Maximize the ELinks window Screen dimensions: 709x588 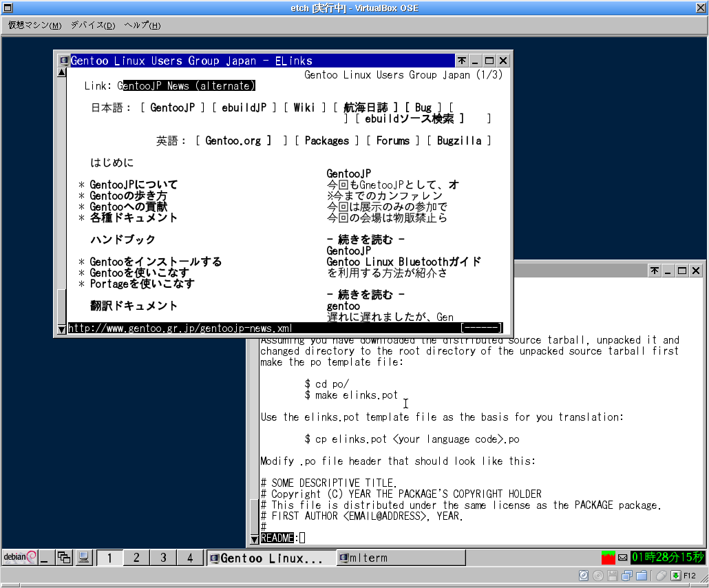[489, 61]
